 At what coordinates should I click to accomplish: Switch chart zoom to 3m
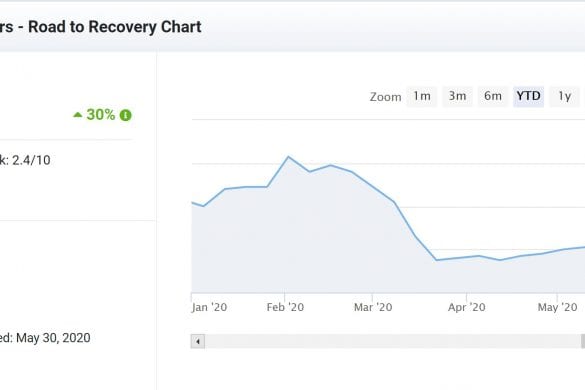[x=457, y=96]
